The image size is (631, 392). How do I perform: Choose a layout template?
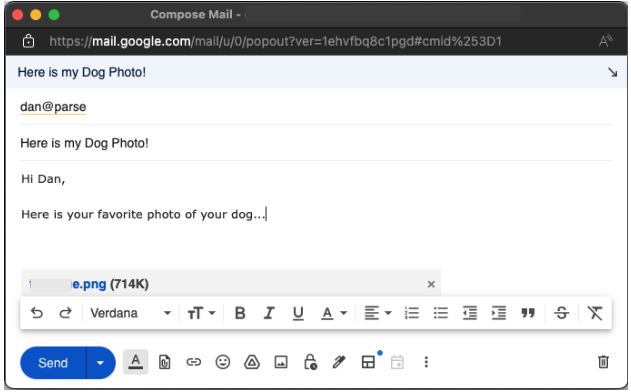(x=368, y=362)
